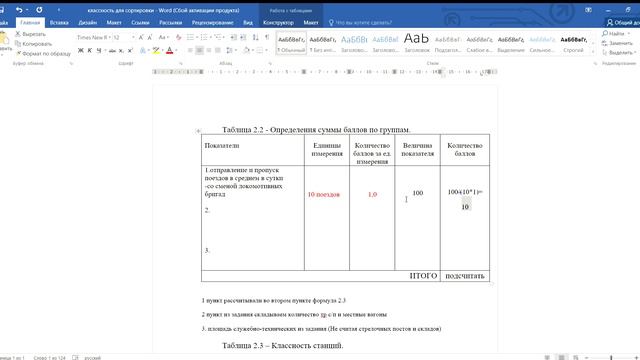
Task: Increase font size with larger A icon
Action: (x=141, y=37)
